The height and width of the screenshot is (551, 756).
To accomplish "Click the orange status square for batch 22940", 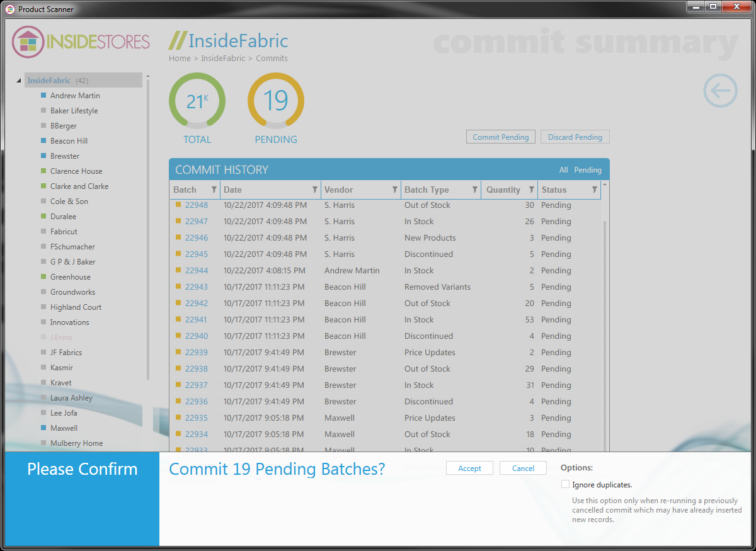I will click(x=178, y=336).
